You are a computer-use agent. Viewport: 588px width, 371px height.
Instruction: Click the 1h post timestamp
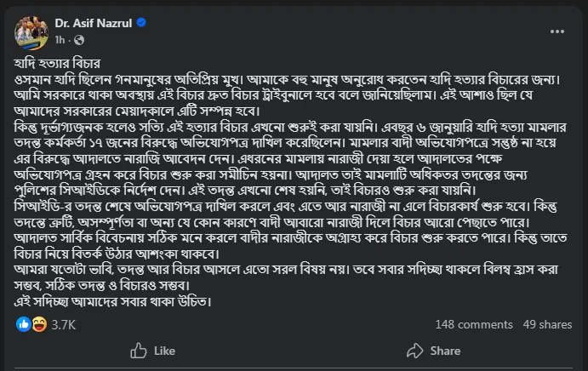click(59, 40)
